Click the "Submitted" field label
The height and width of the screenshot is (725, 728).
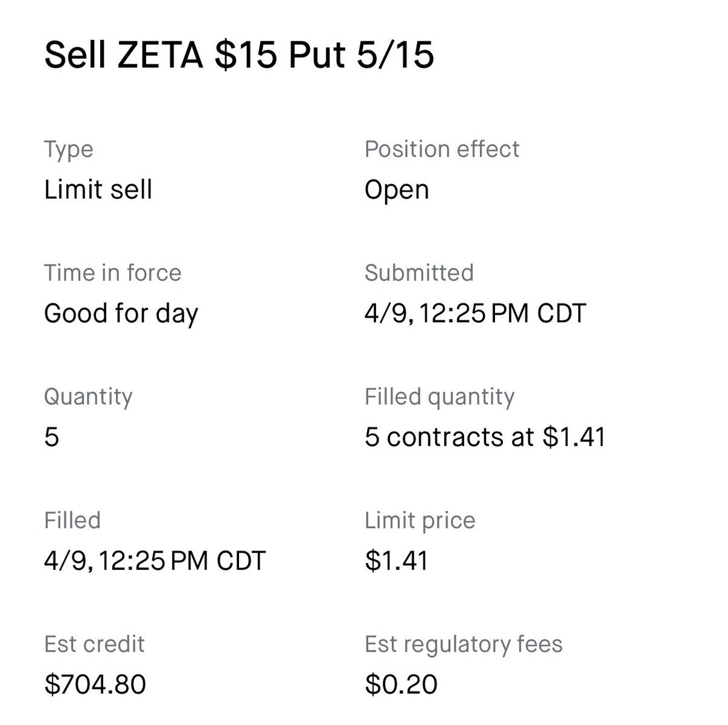pos(419,273)
